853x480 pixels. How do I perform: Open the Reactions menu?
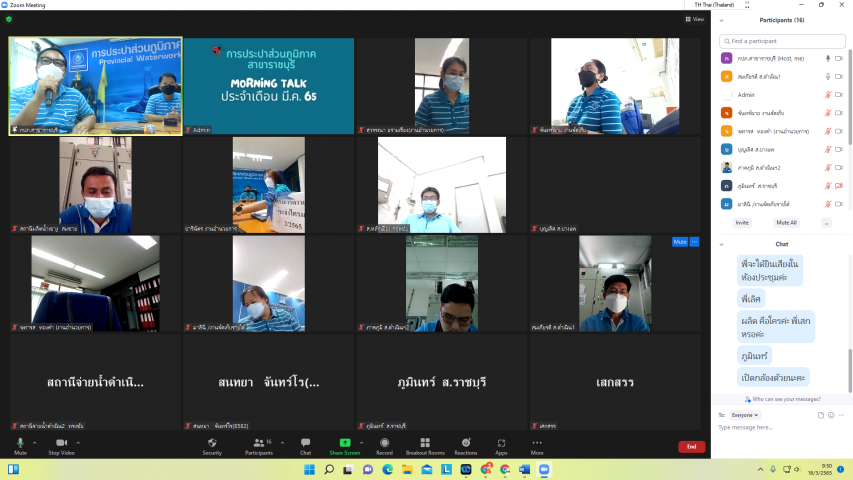point(466,446)
